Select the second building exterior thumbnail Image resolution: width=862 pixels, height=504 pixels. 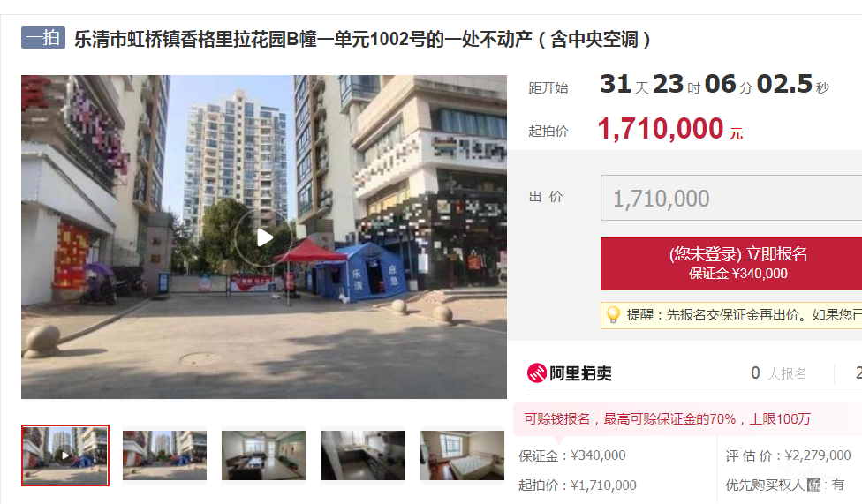pyautogui.click(x=164, y=455)
